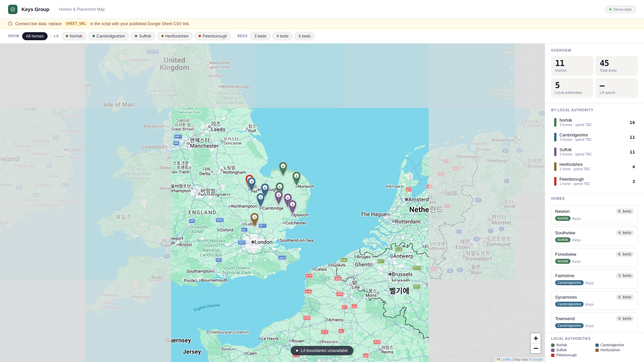Screen dimensions: 644x362
Task: Click the warning icon in the yellow banner
Action: 10,24
